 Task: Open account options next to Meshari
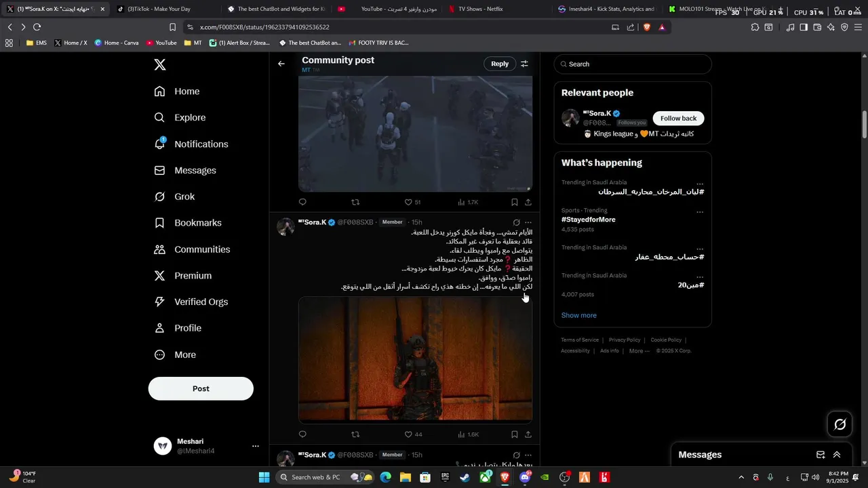[256, 446]
